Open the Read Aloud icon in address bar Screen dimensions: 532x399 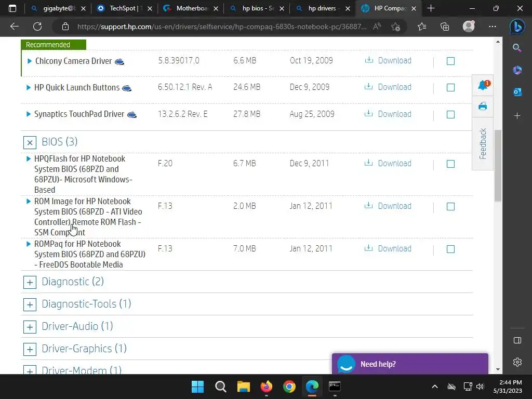[x=377, y=26]
